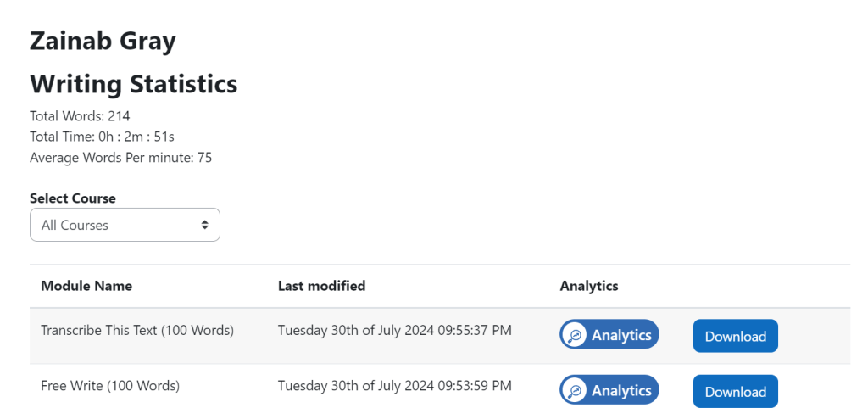Image resolution: width=868 pixels, height=419 pixels.
Task: Click the magnifier icon in Free Write row
Action: [x=575, y=391]
